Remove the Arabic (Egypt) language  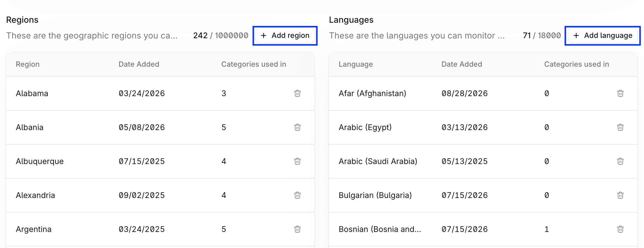[x=620, y=127]
